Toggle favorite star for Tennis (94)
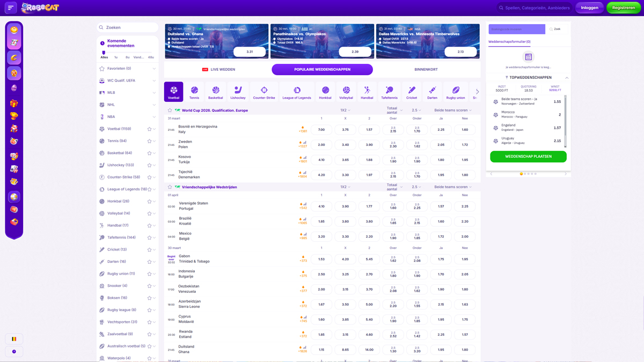Viewport: 644px width, 362px height. coord(149,141)
